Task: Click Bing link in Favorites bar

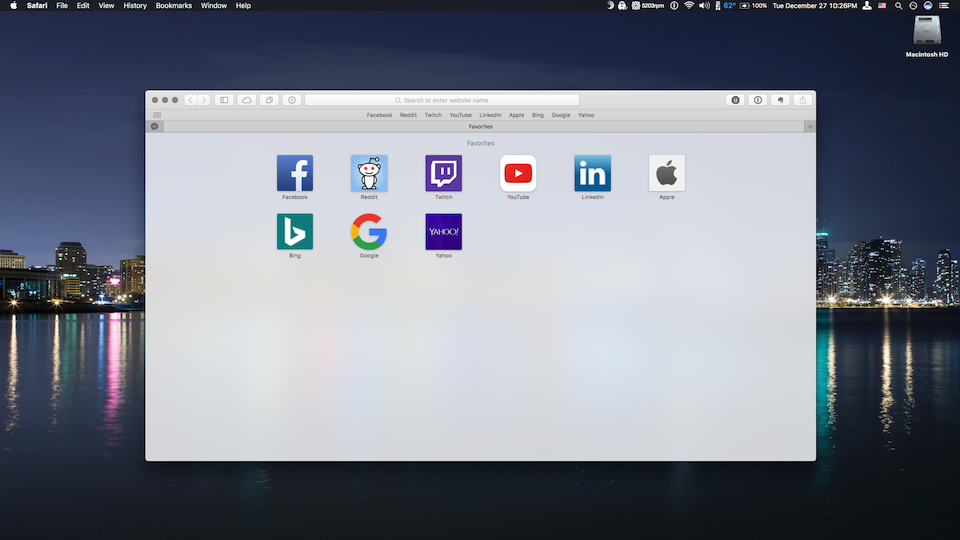Action: point(538,115)
